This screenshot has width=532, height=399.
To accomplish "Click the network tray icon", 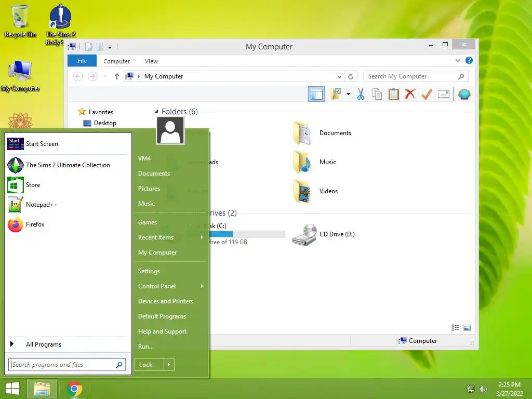I will click(471, 389).
